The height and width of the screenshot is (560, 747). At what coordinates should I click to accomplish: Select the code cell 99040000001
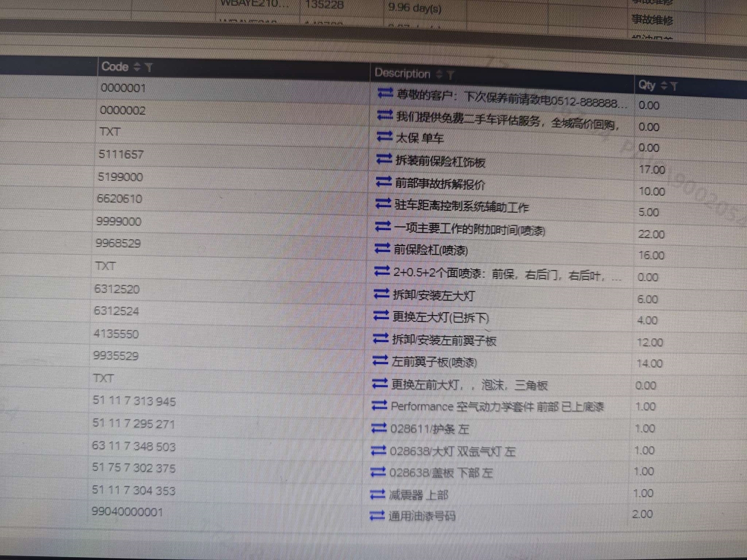coord(127,512)
